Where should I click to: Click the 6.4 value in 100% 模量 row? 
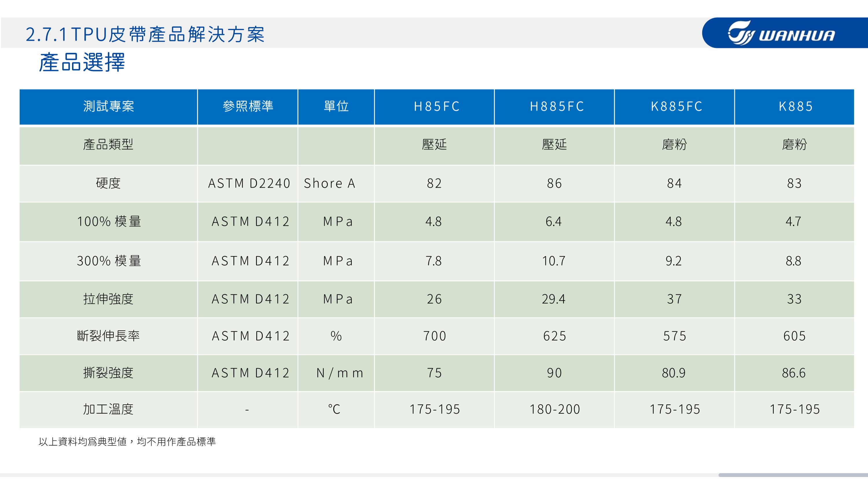[x=553, y=222]
